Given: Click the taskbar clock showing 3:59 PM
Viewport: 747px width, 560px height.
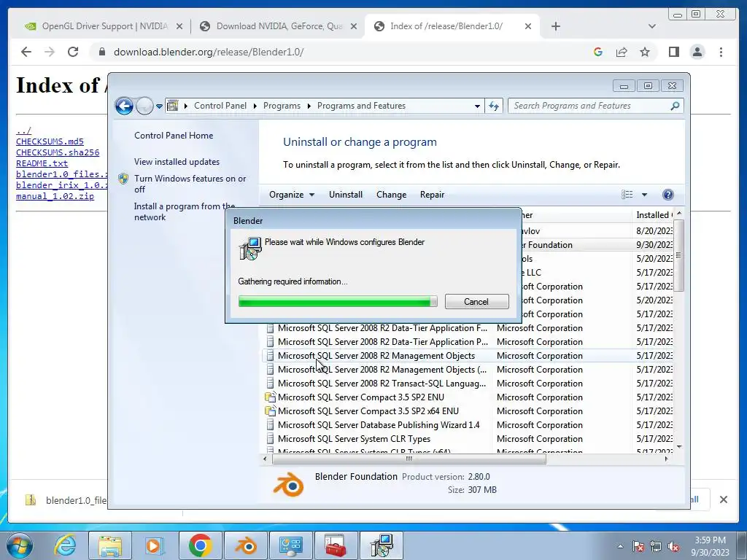Looking at the screenshot, I should click(x=710, y=546).
